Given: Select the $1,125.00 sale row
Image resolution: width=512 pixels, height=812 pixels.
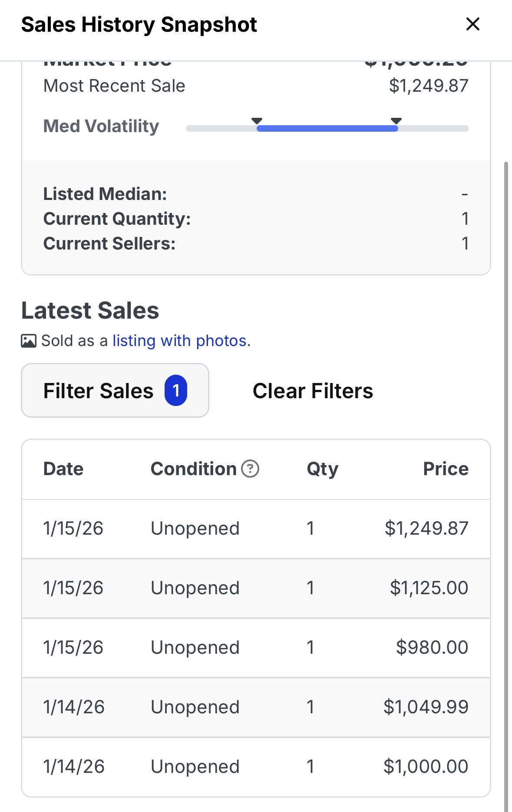Looking at the screenshot, I should point(256,588).
